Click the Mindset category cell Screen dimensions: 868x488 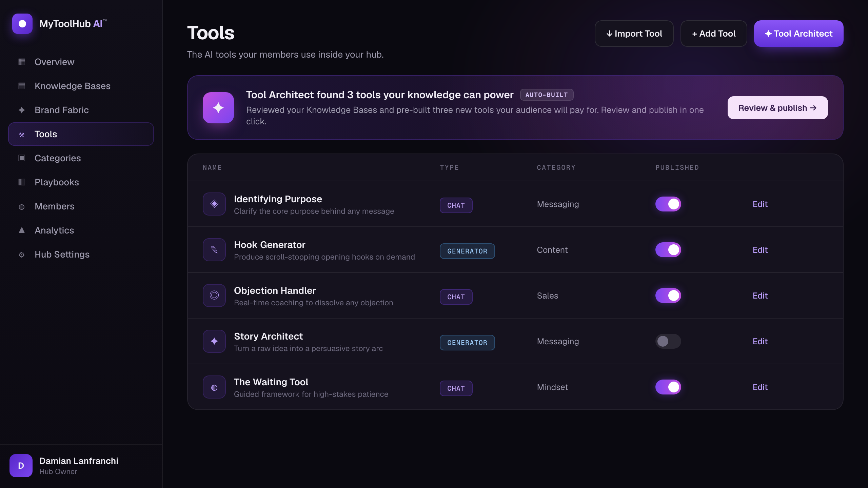pyautogui.click(x=552, y=387)
